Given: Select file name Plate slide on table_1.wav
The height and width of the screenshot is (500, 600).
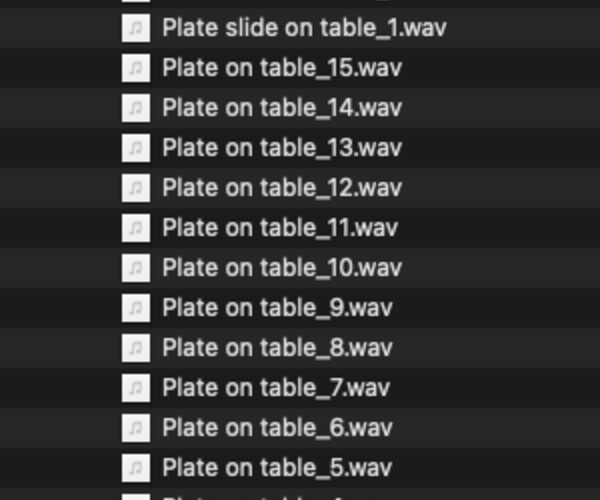Looking at the screenshot, I should (304, 28).
